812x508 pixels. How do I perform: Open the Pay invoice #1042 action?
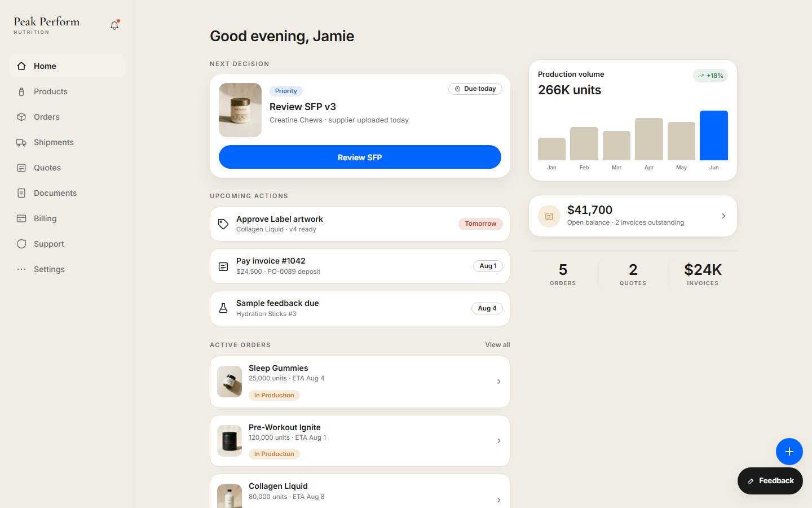tap(360, 266)
